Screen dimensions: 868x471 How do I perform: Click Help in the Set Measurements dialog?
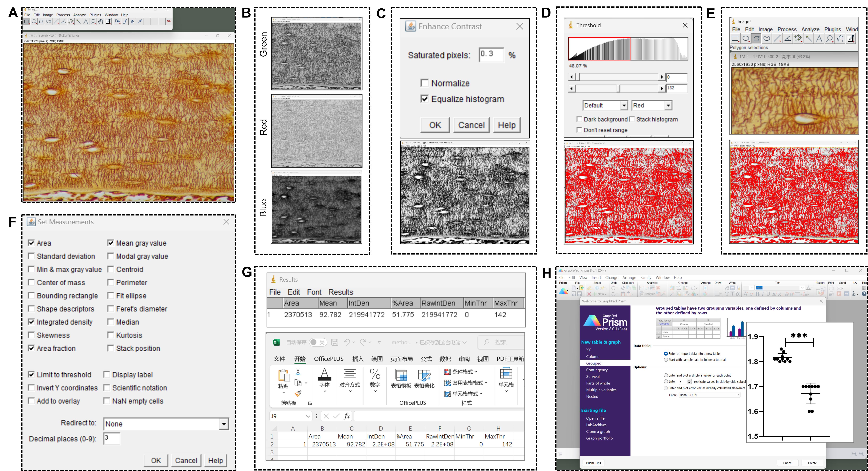[215, 460]
